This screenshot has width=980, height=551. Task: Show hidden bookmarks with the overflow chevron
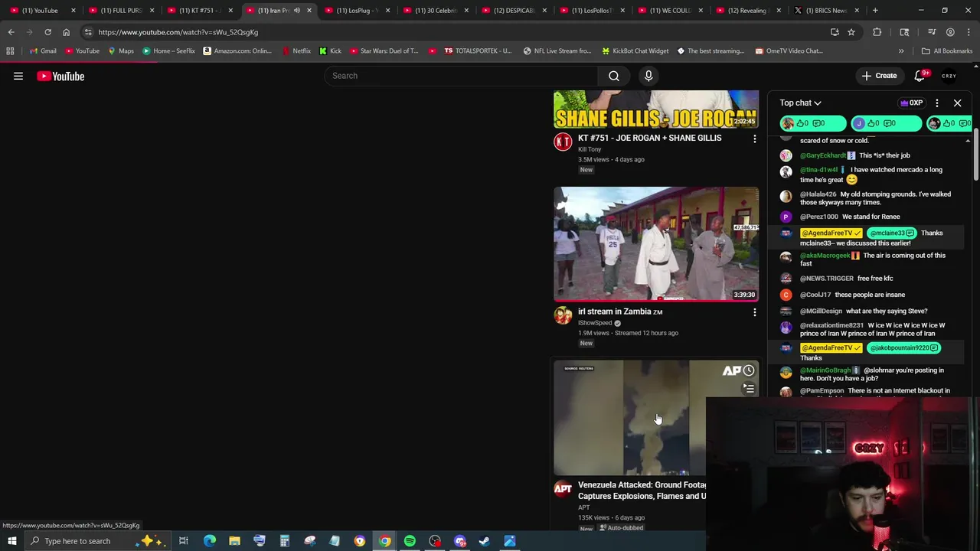click(900, 51)
